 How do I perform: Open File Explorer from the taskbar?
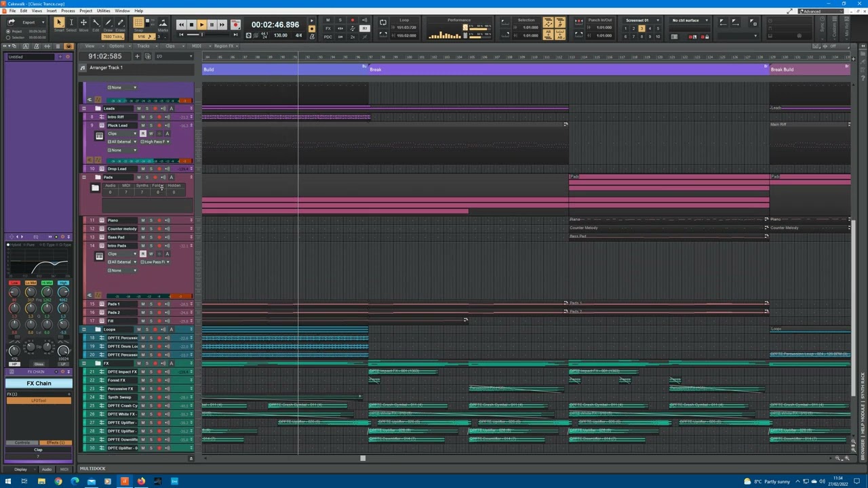point(41,482)
